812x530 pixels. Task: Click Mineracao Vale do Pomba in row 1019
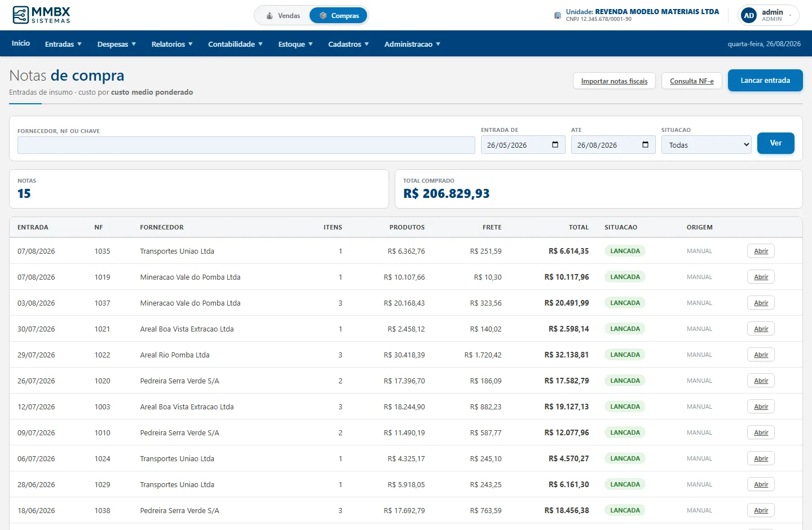tap(190, 277)
